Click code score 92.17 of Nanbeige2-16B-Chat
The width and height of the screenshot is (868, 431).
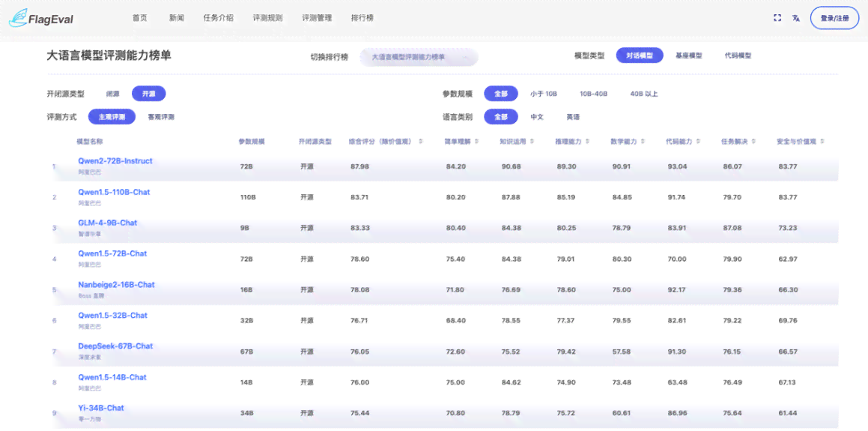click(x=676, y=290)
